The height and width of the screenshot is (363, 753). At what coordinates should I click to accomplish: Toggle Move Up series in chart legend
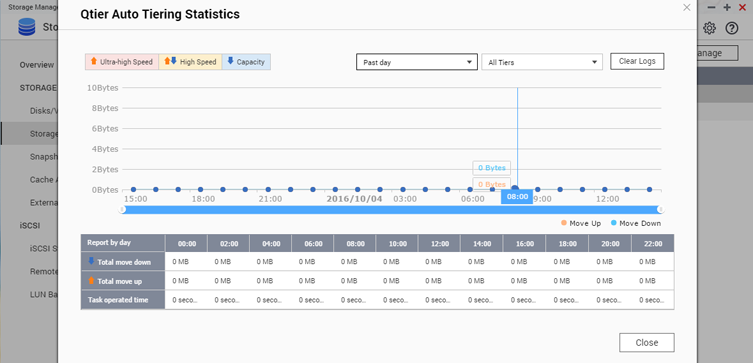pyautogui.click(x=581, y=223)
